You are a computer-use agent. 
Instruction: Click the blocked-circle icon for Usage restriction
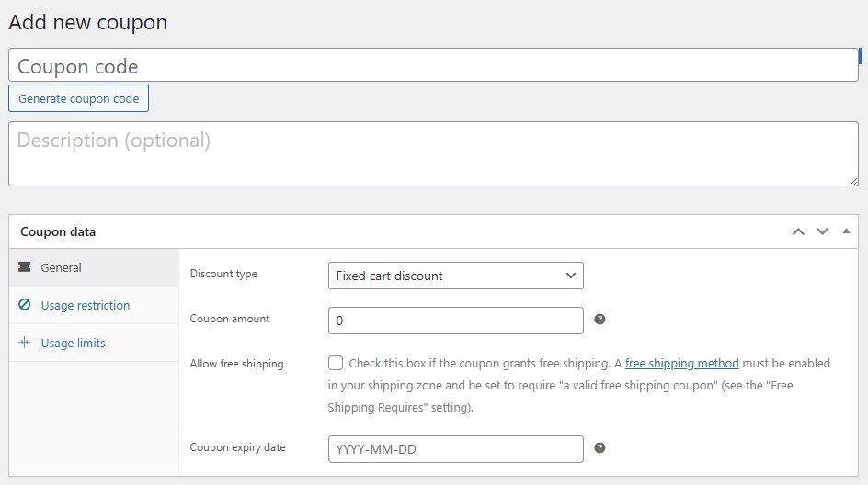click(24, 306)
